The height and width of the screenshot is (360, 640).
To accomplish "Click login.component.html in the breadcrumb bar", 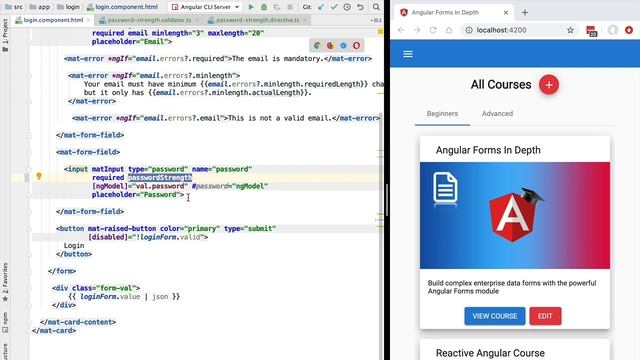I will 122,7.
